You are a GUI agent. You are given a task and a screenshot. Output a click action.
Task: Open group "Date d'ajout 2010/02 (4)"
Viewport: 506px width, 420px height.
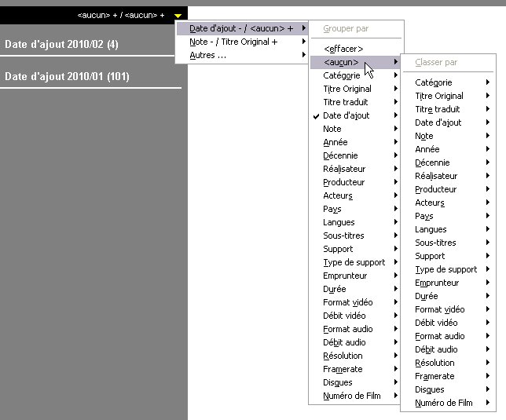[x=61, y=44]
